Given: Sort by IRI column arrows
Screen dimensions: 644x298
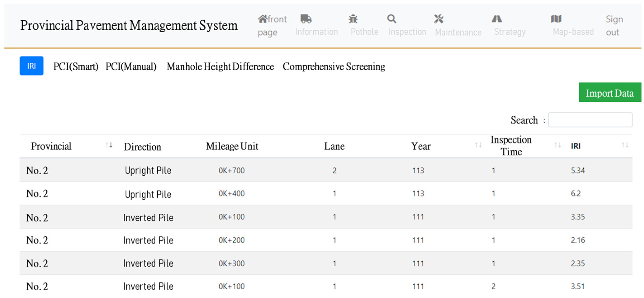Looking at the screenshot, I should pos(625,145).
